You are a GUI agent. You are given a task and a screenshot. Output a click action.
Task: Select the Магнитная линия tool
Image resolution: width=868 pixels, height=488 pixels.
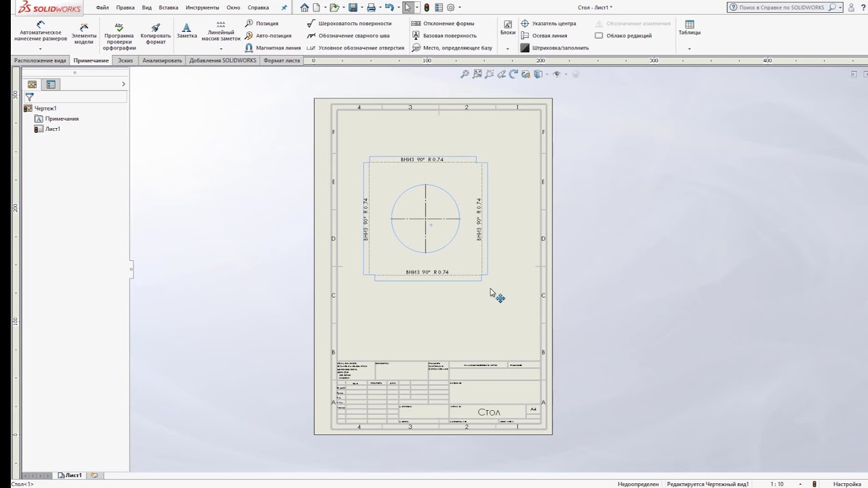pos(273,48)
